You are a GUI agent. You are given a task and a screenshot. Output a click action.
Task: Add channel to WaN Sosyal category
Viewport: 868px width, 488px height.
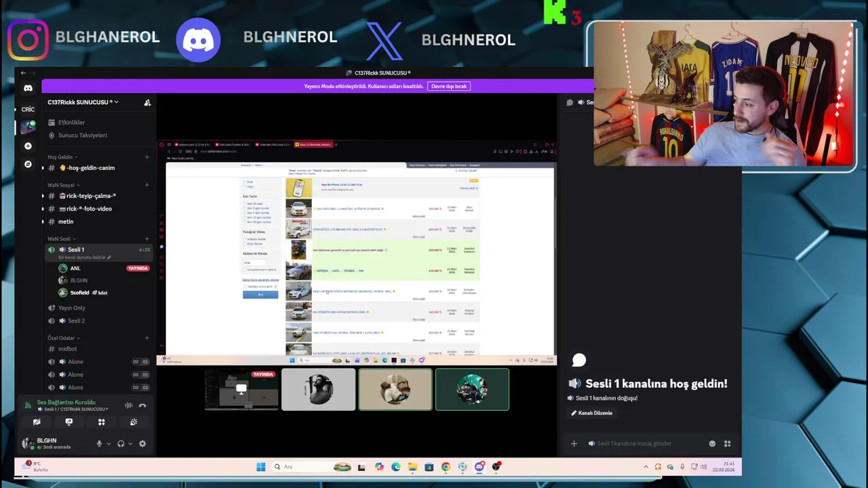point(146,185)
